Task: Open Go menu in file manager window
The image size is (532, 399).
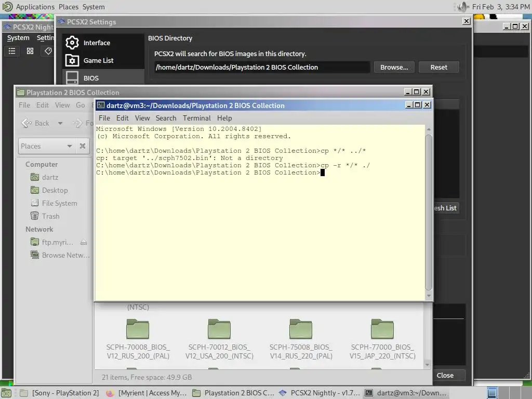Action: pos(81,105)
